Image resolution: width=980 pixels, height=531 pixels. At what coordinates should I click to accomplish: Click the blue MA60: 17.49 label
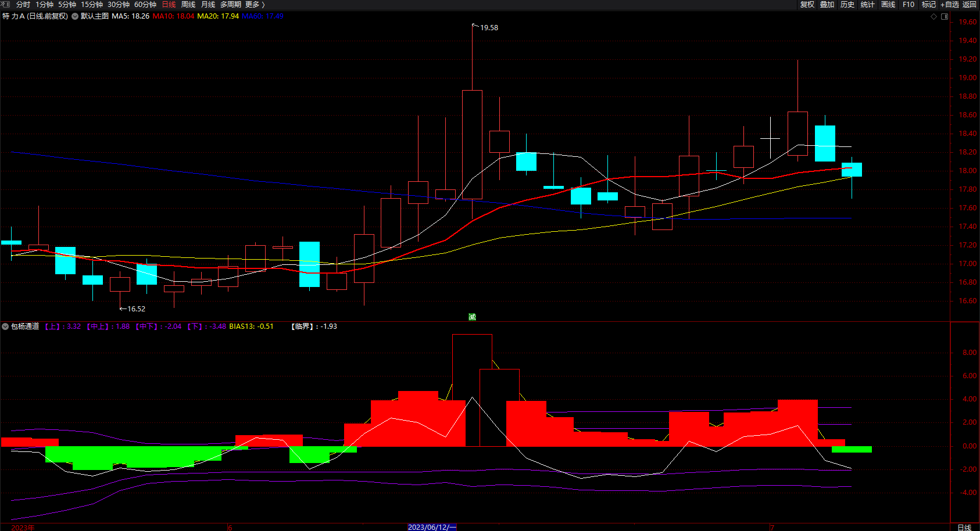click(x=263, y=16)
